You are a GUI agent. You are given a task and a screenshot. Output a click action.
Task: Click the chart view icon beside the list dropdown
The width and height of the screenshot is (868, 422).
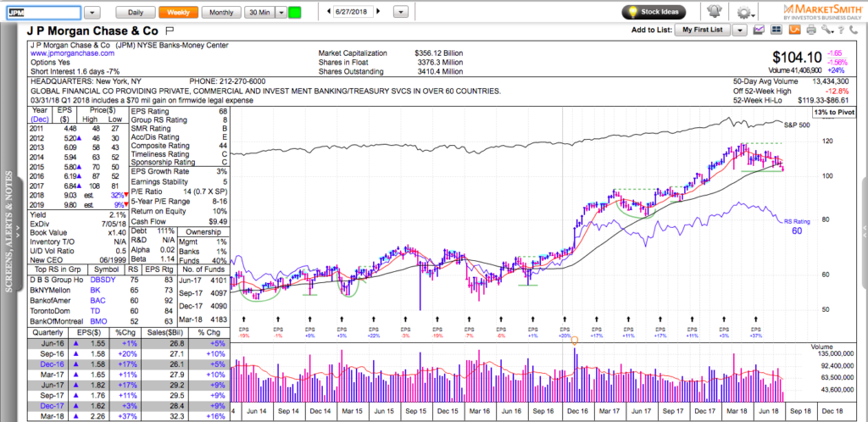[x=759, y=30]
